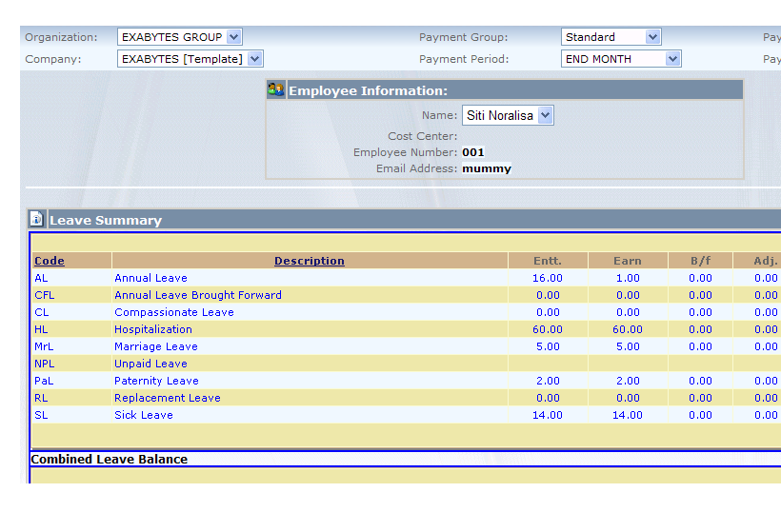The height and width of the screenshot is (532, 781).
Task: Sort by the Description column header
Action: (x=310, y=261)
